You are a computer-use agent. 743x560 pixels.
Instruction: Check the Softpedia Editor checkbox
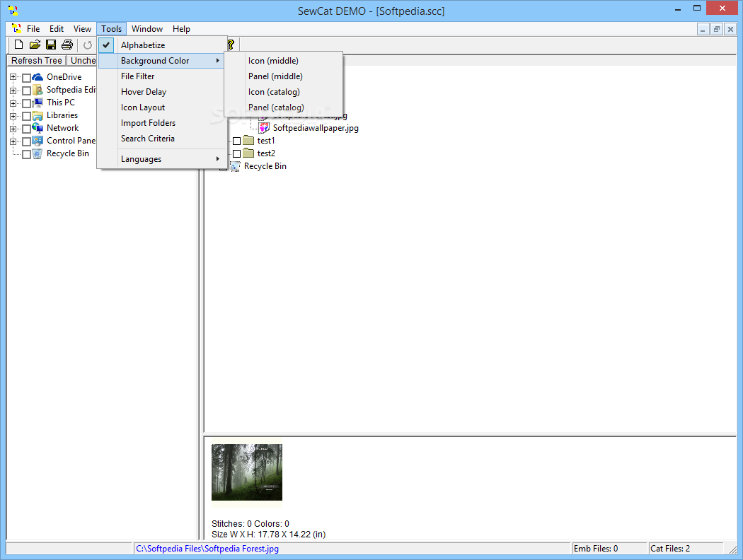27,91
